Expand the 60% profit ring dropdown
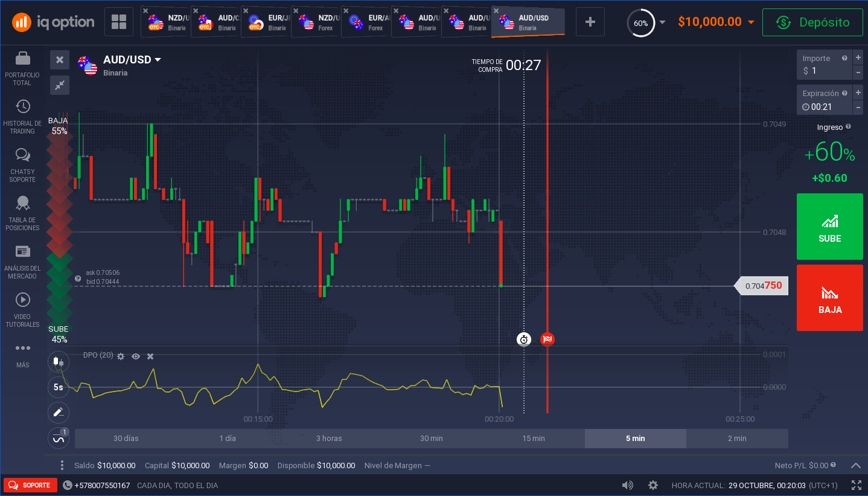Viewport: 868px width, 496px height. point(663,22)
